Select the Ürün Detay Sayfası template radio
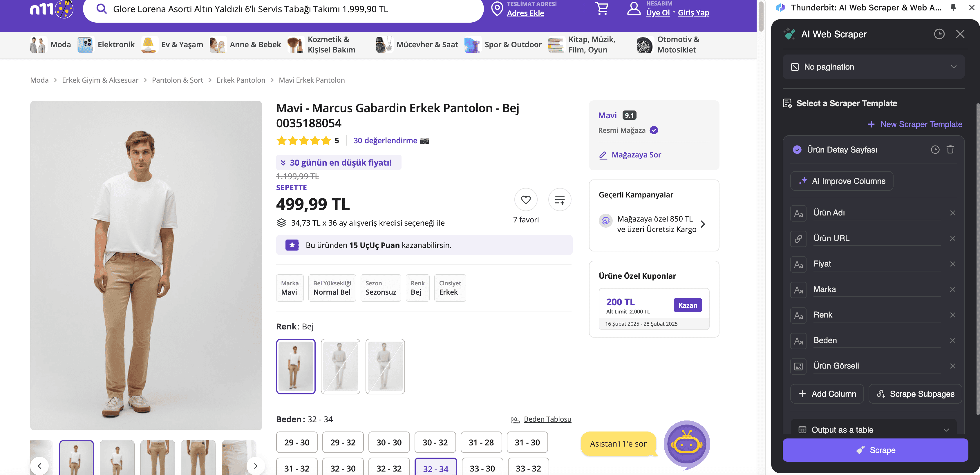Viewport: 980px width, 475px height. click(x=797, y=150)
